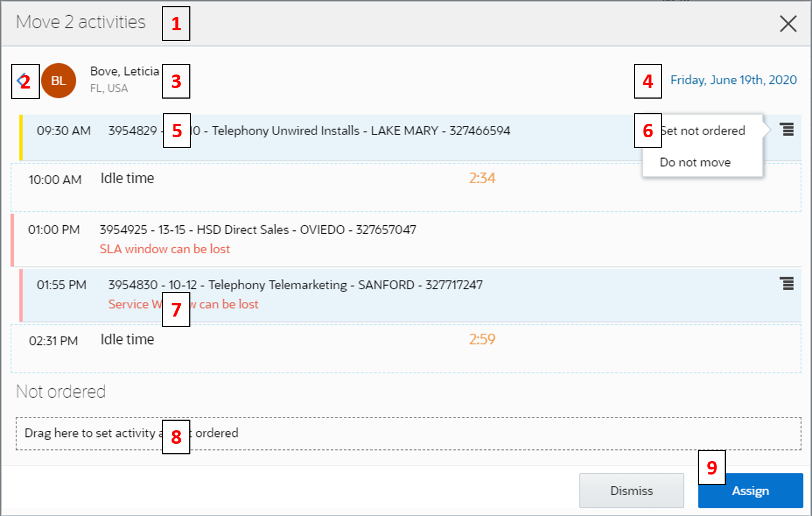Click the Dismiss button
Viewport: 812px width, 516px height.
tap(631, 490)
